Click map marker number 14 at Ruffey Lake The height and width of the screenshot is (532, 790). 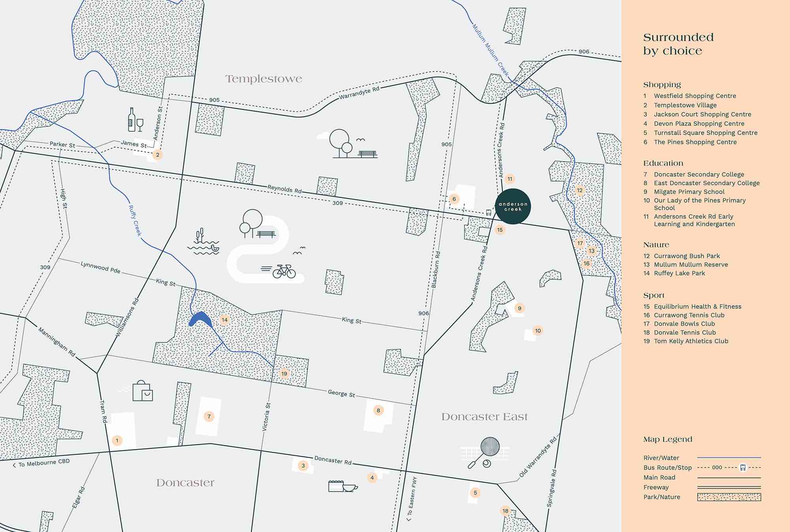tap(224, 320)
